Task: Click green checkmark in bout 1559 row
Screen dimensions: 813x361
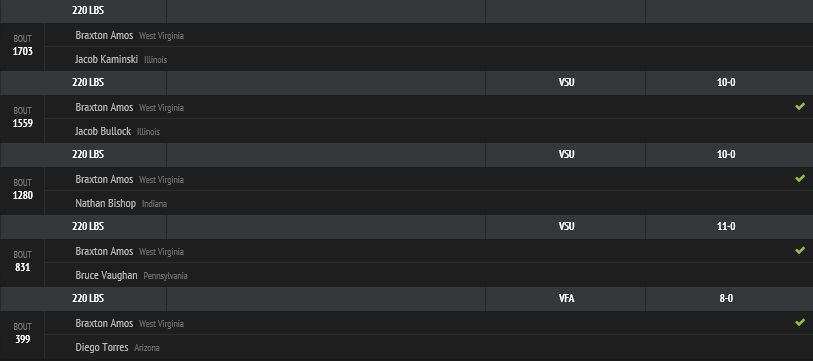Action: click(x=800, y=106)
